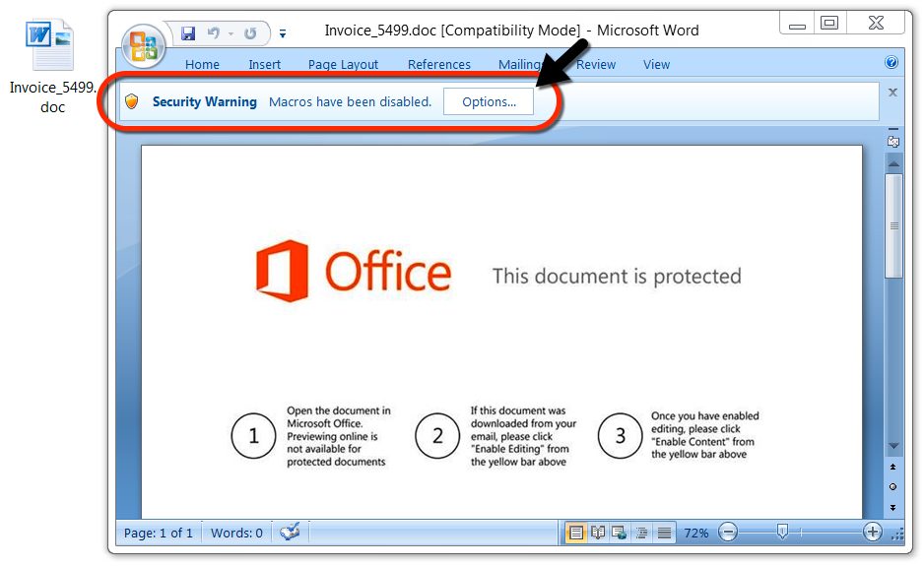Customize the Quick Access Toolbar dropdown
This screenshot has height=566, width=924.
[x=283, y=34]
